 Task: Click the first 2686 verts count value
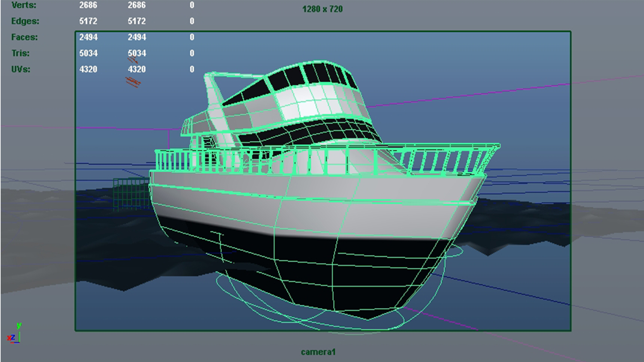pos(88,5)
